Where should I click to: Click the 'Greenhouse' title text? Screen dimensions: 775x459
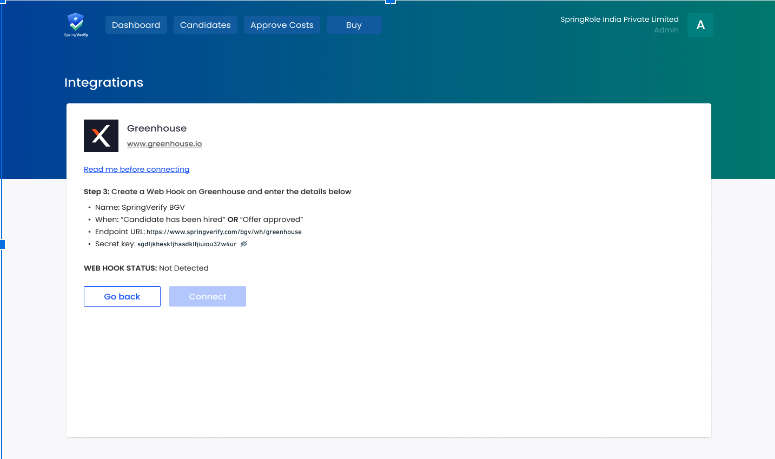[x=157, y=128]
